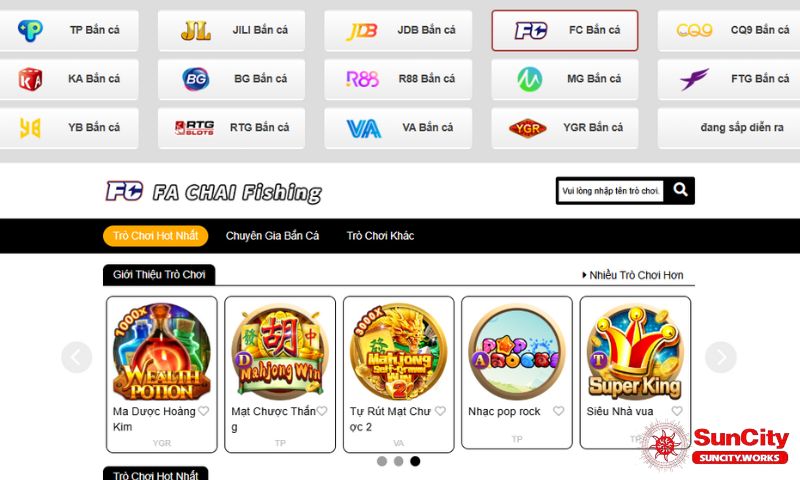Screen dimensions: 800x480
Task: Show previous games with left carousel arrow
Action: [77, 357]
